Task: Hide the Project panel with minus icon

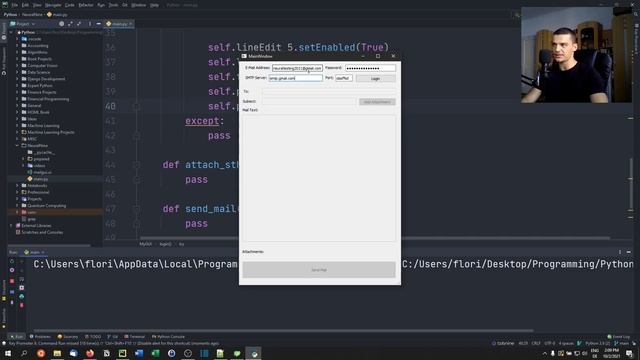Action: click(x=98, y=24)
